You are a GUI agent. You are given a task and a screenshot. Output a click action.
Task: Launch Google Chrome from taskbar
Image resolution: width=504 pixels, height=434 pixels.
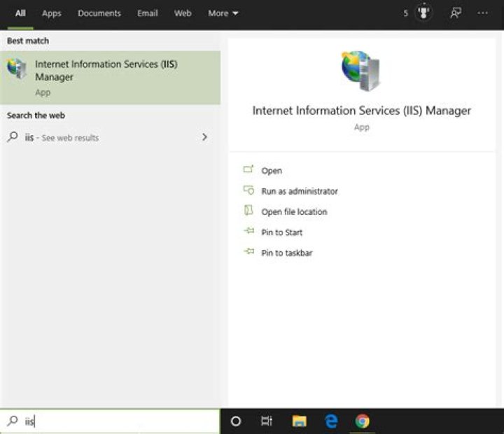pos(363,421)
